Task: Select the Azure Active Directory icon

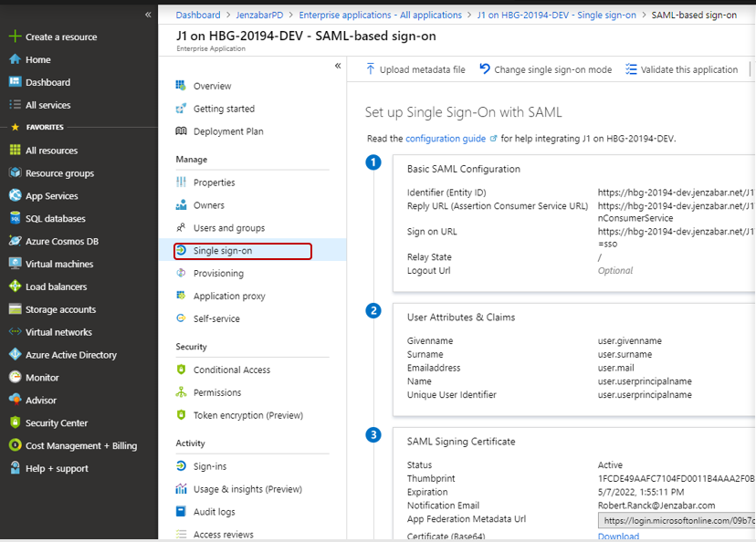Action: (15, 355)
